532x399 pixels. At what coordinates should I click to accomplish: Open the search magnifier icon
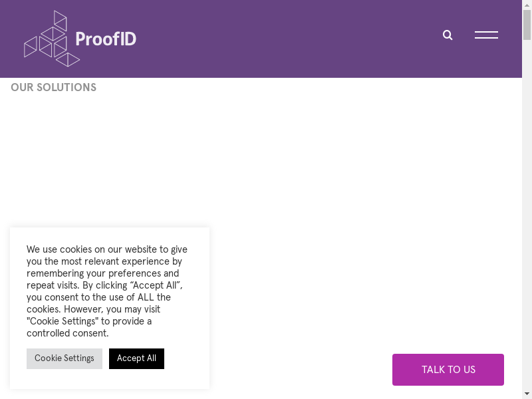coord(448,35)
